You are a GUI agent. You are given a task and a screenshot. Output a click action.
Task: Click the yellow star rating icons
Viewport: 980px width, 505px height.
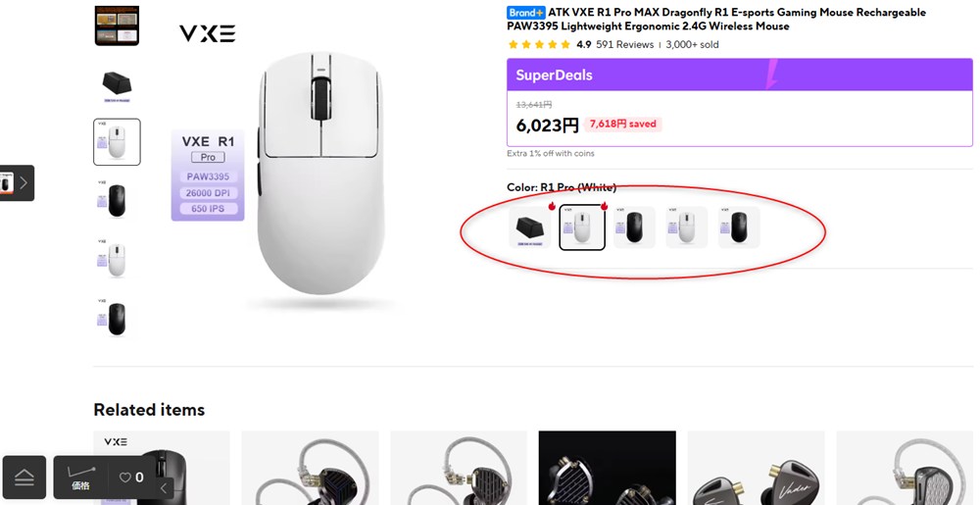(x=538, y=44)
